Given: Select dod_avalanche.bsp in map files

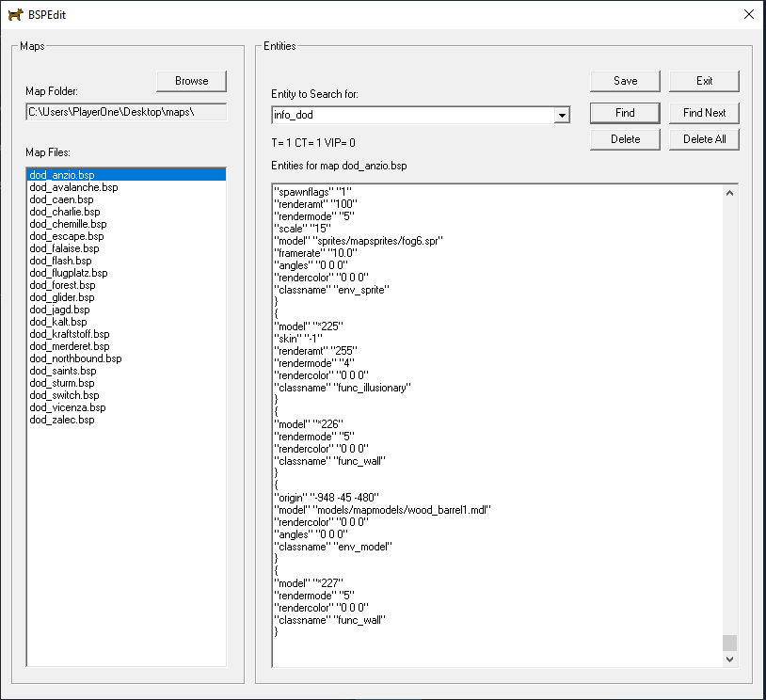Looking at the screenshot, I should pyautogui.click(x=126, y=187).
